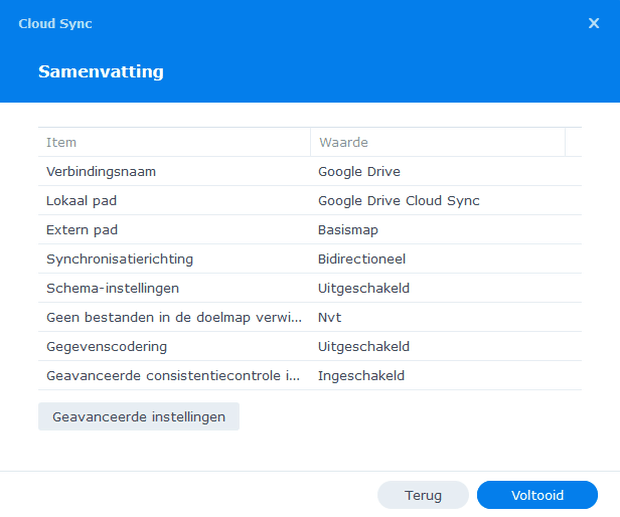Viewport: 620px width, 517px height.
Task: Click the Ingeschakeld value
Action: click(361, 375)
